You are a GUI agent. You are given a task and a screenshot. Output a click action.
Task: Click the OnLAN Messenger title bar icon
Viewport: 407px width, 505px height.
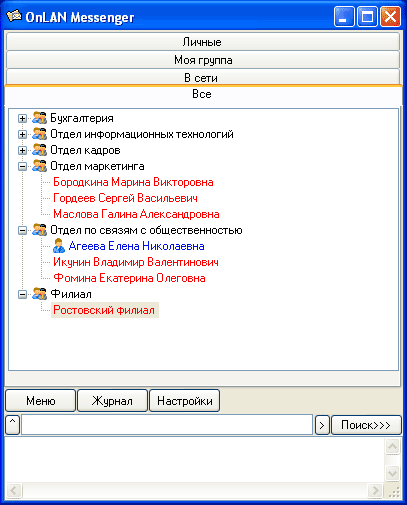pos(14,16)
